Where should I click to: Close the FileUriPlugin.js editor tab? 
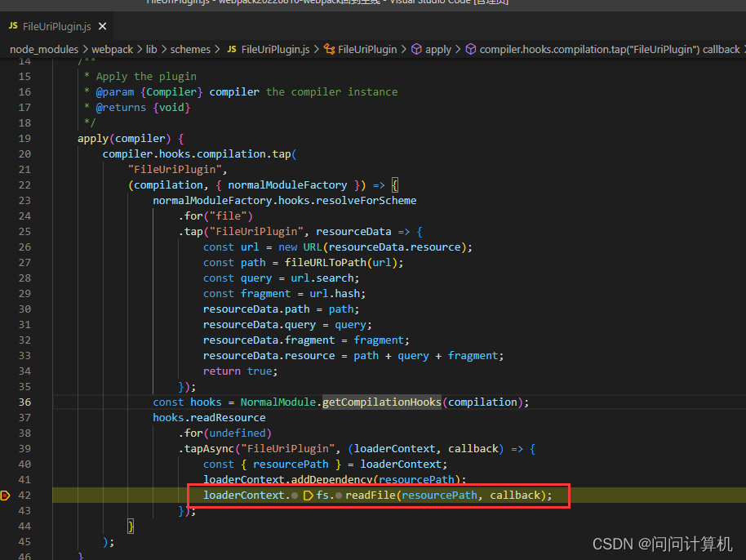102,26
